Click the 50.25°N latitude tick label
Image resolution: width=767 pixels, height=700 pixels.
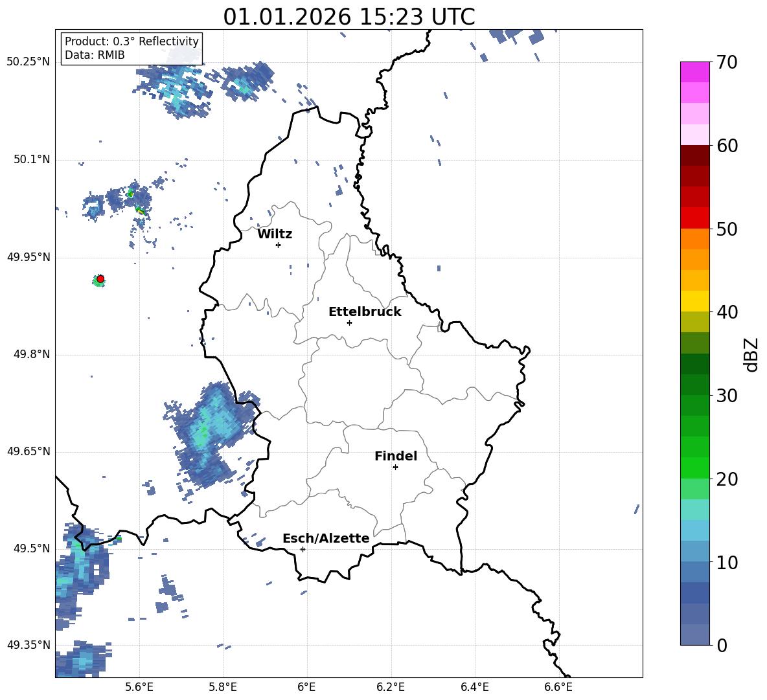point(29,62)
